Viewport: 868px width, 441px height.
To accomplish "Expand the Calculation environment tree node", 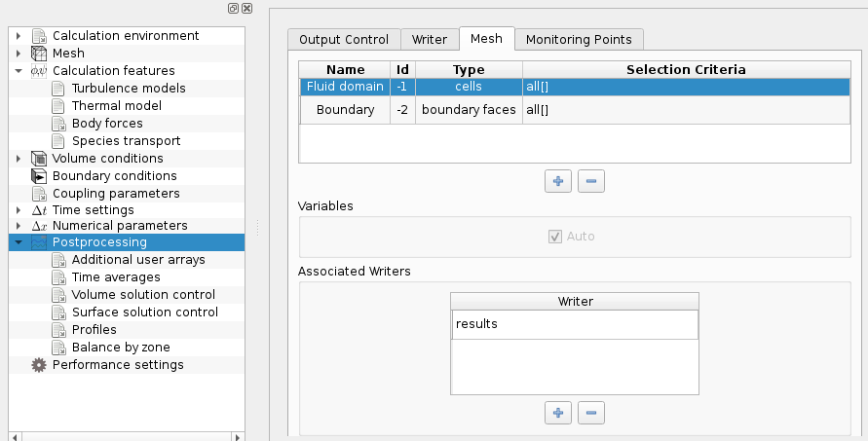I will pyautogui.click(x=19, y=36).
